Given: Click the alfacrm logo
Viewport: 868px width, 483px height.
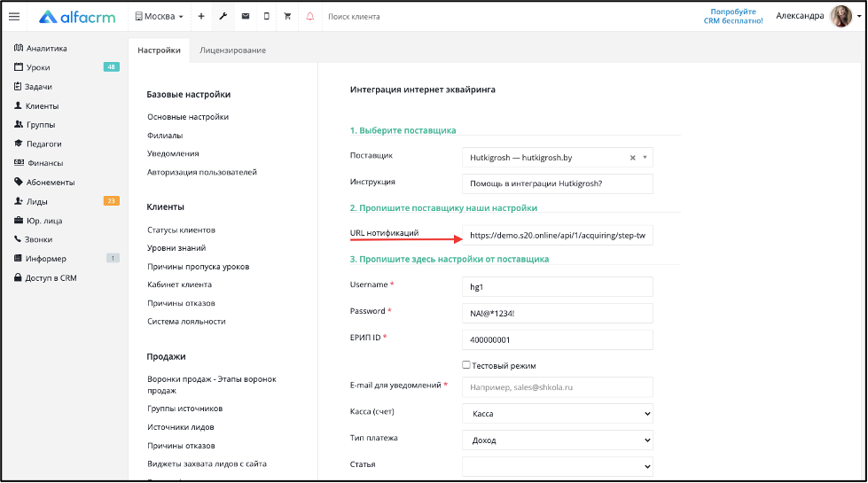Looking at the screenshot, I should click(x=77, y=17).
